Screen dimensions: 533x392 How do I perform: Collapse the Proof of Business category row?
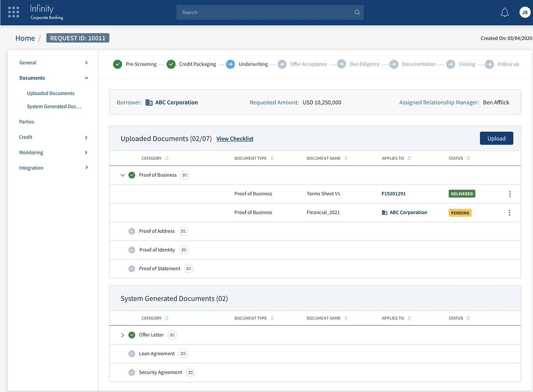123,175
